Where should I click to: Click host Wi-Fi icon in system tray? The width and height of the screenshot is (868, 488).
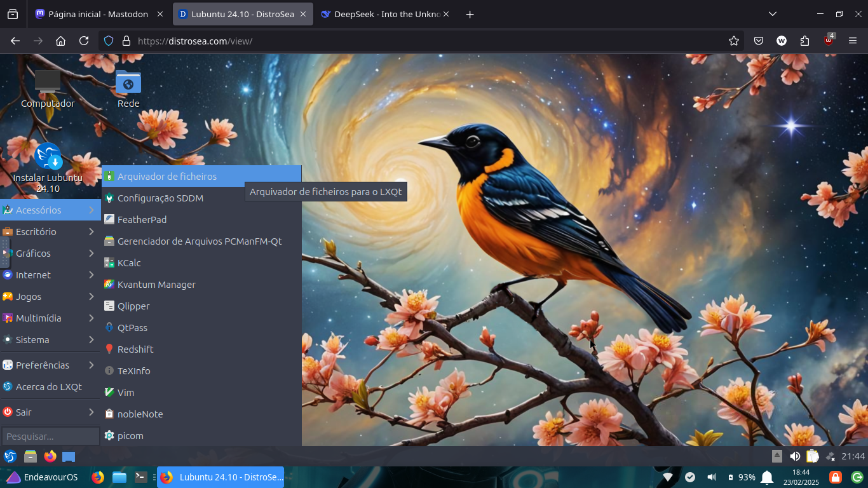click(x=668, y=477)
